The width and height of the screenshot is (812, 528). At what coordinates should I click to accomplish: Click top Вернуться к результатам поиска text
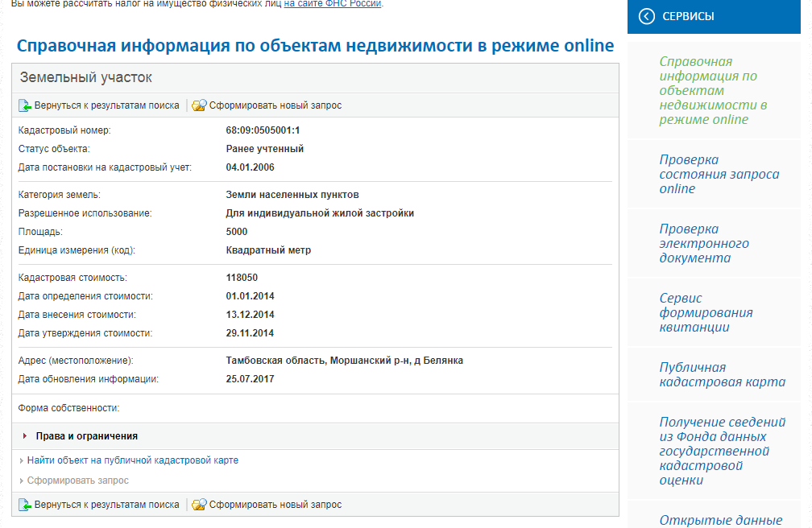coord(106,105)
